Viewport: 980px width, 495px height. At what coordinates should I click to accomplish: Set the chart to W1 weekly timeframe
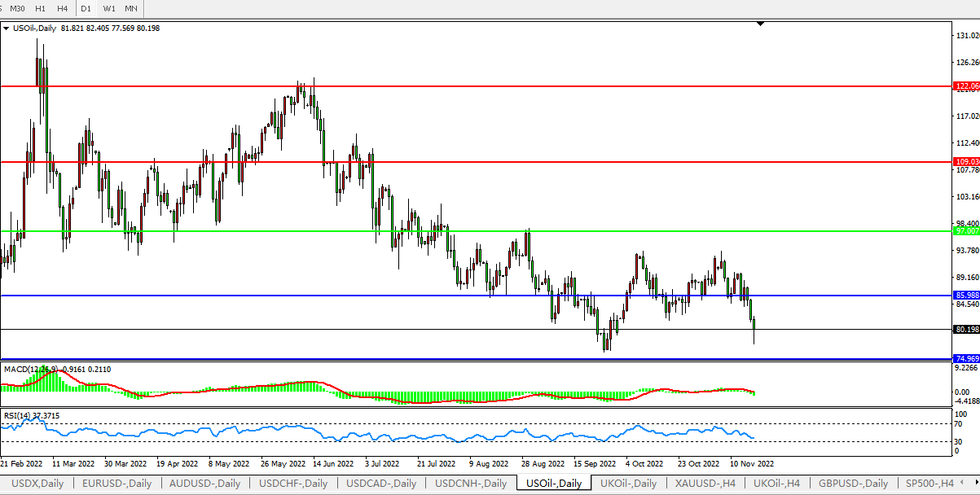pyautogui.click(x=108, y=8)
